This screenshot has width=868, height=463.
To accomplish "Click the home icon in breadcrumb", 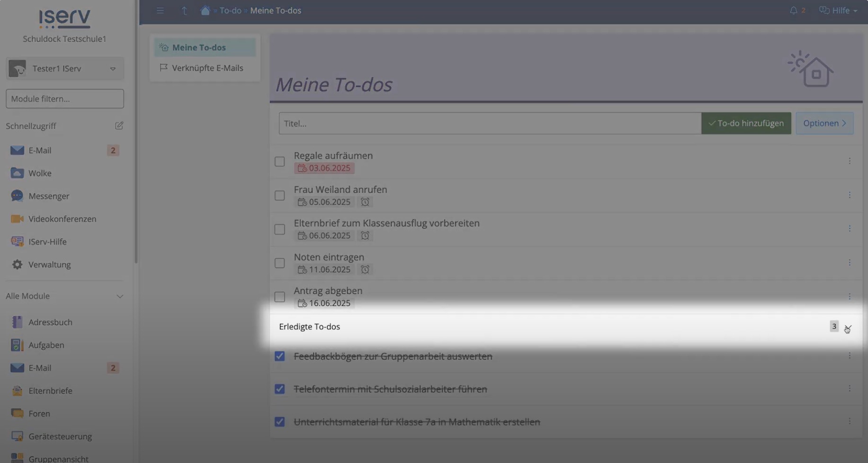I will pos(205,10).
